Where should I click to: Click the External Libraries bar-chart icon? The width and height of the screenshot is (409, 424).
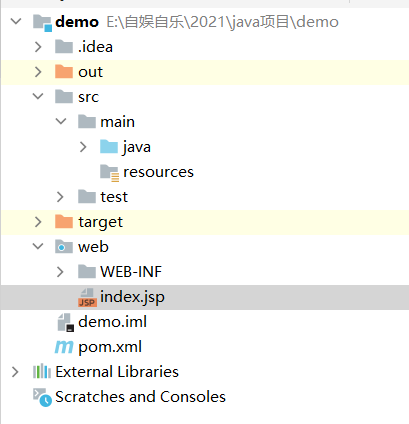pos(42,371)
